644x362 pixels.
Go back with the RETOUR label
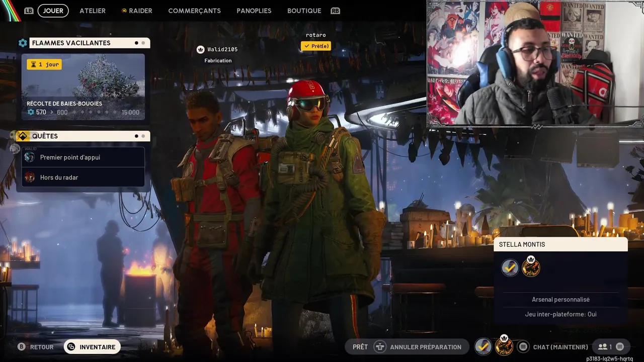pos(42,347)
